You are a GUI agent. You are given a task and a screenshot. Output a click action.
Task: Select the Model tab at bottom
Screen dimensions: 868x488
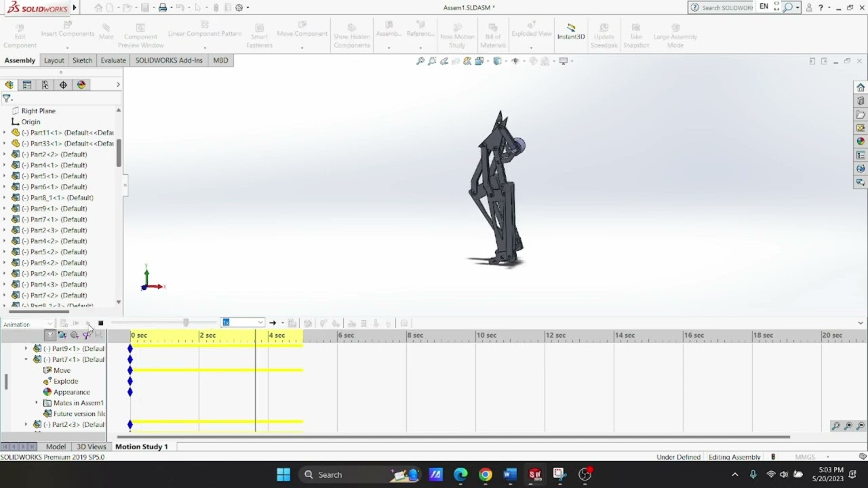56,447
